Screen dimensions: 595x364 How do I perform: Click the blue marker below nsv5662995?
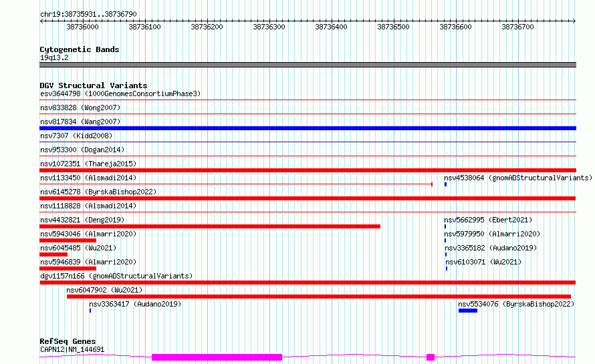[445, 226]
